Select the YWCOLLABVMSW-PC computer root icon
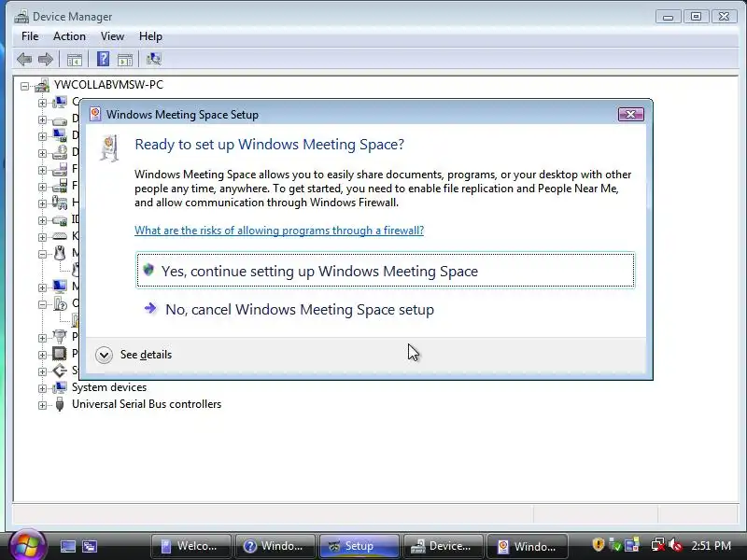Image resolution: width=747 pixels, height=560 pixels. point(42,85)
